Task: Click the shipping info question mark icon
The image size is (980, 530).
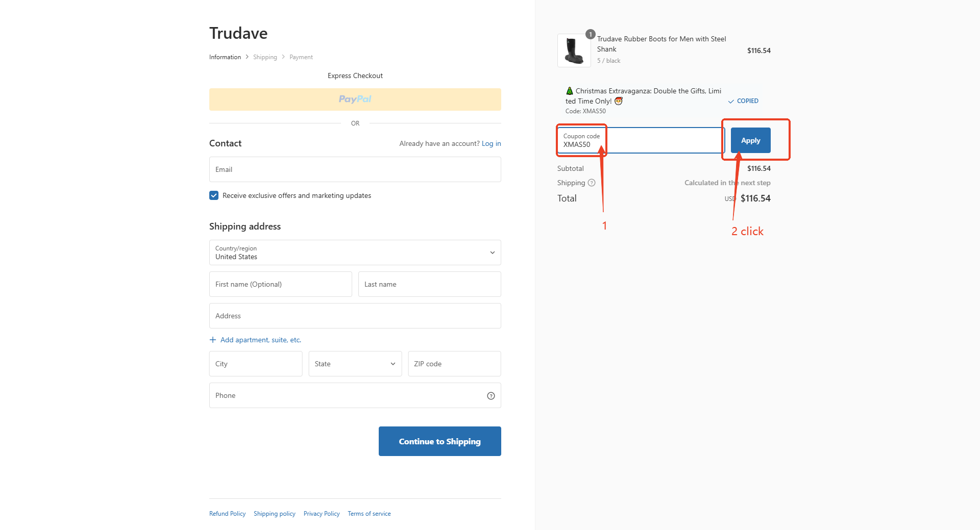Action: pos(592,183)
